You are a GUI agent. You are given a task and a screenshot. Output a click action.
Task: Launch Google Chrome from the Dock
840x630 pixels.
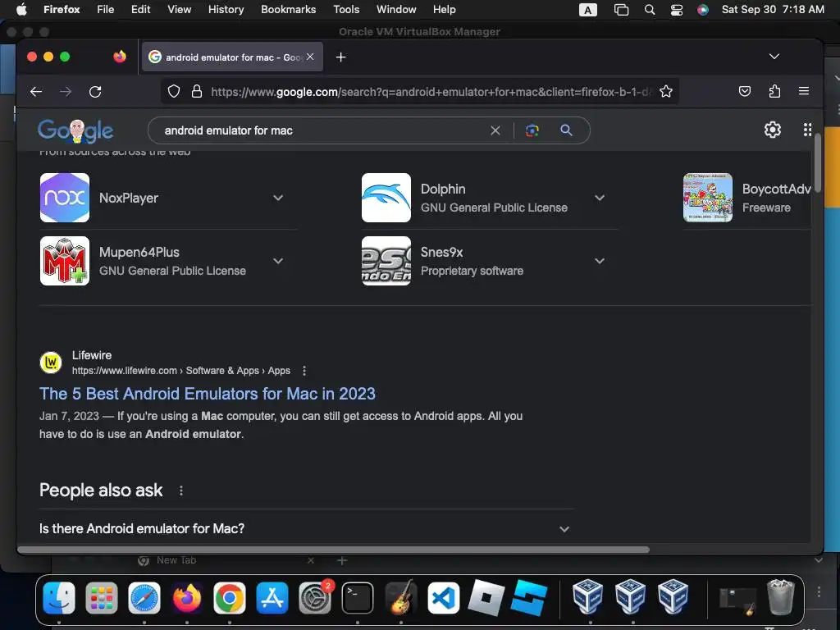pos(230,598)
